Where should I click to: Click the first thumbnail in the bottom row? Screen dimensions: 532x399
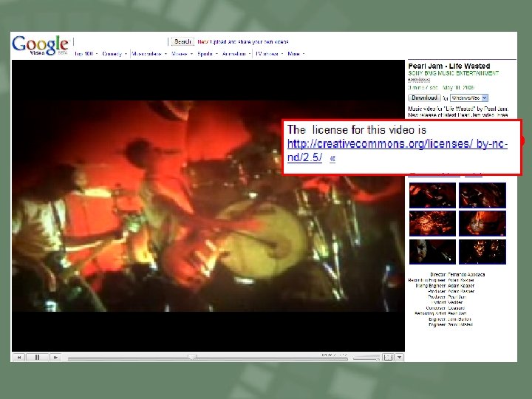click(x=432, y=252)
